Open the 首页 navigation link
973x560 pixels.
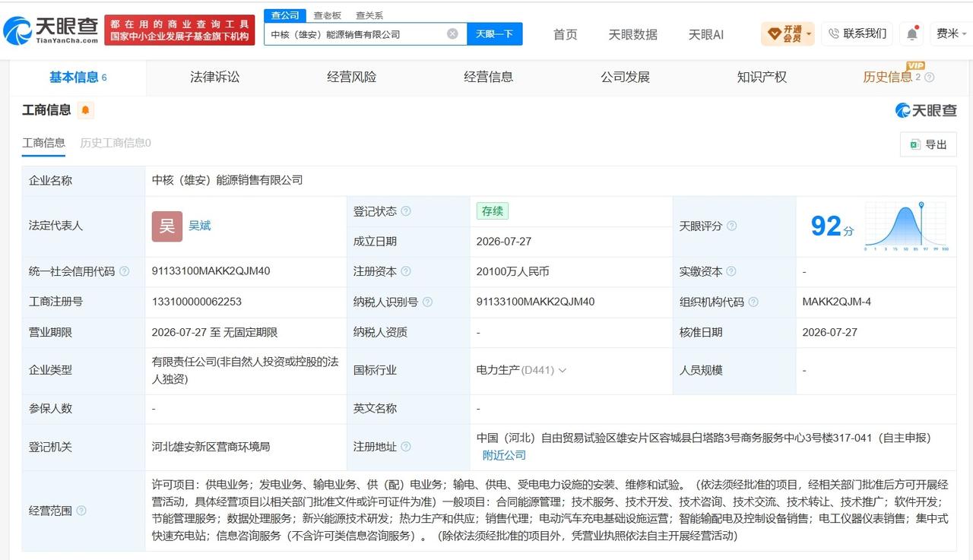[x=565, y=34]
